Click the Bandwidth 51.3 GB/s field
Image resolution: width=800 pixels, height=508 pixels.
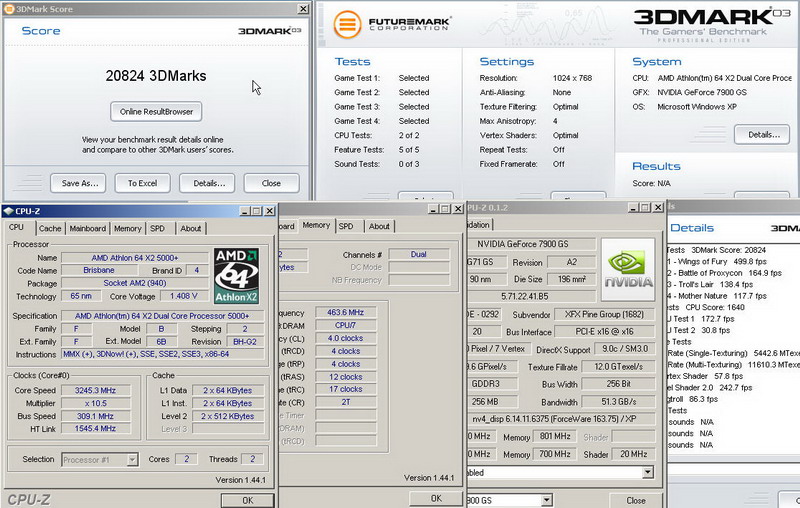[618, 402]
